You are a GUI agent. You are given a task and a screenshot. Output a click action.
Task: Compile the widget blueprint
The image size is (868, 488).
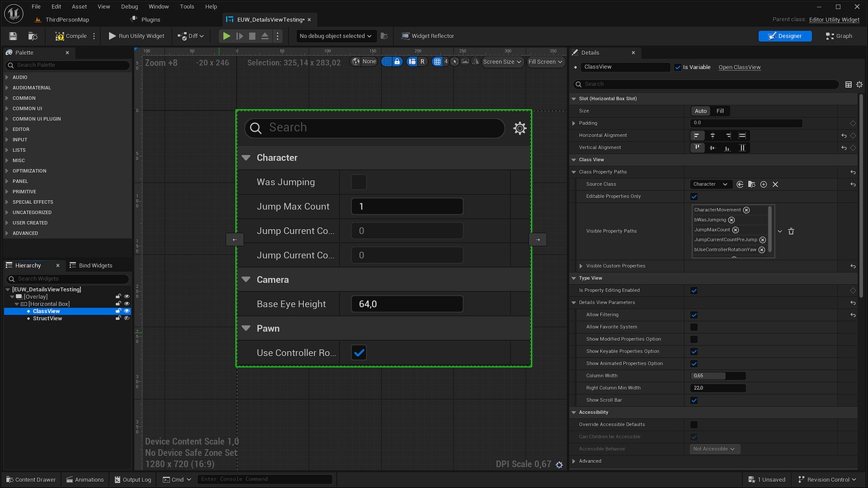[71, 36]
